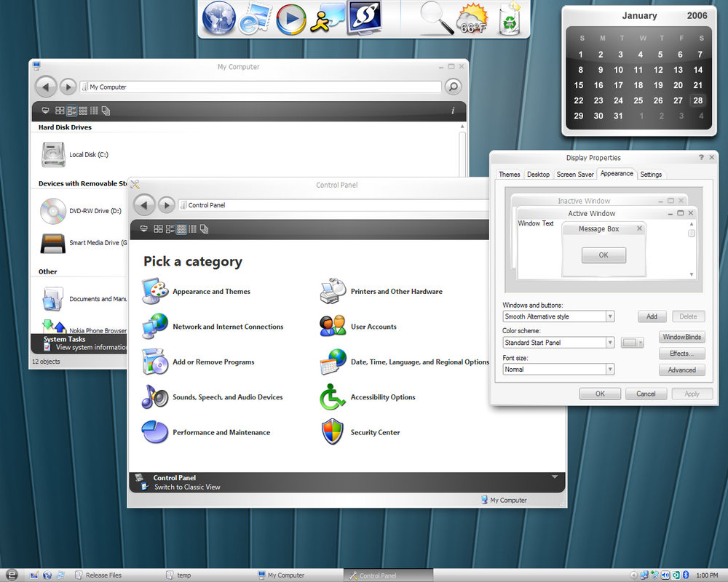Image resolution: width=728 pixels, height=582 pixels.
Task: Open Start button on taskbar
Action: tap(11, 575)
